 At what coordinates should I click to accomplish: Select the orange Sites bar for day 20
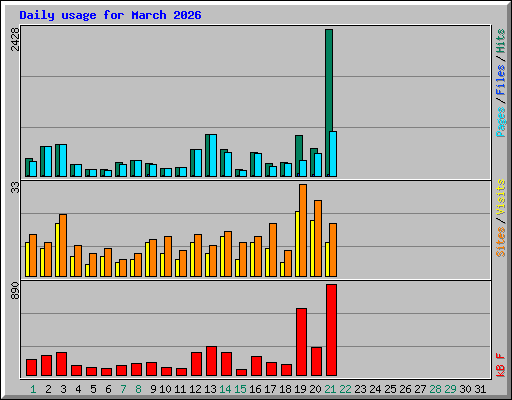click(x=318, y=239)
